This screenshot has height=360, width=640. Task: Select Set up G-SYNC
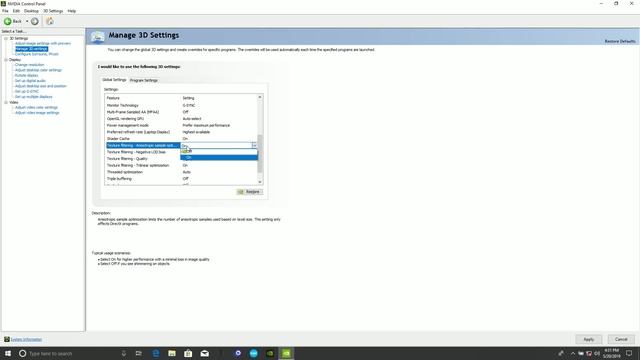pos(27,91)
